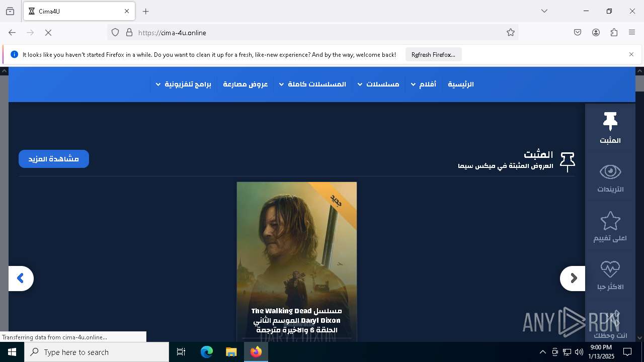This screenshot has width=644, height=362.
Task: Go to الرئيسية home menu item
Action: point(461,84)
